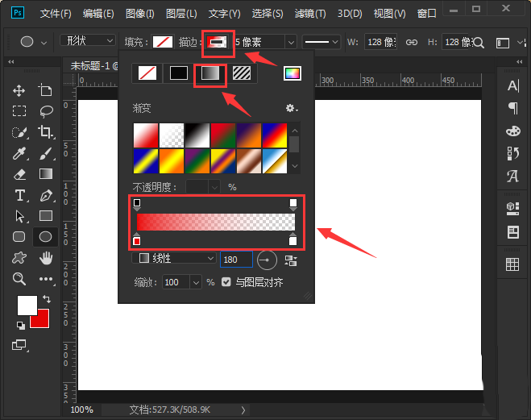The width and height of the screenshot is (531, 420).
Task: Click the angle dial control
Action: tap(267, 260)
